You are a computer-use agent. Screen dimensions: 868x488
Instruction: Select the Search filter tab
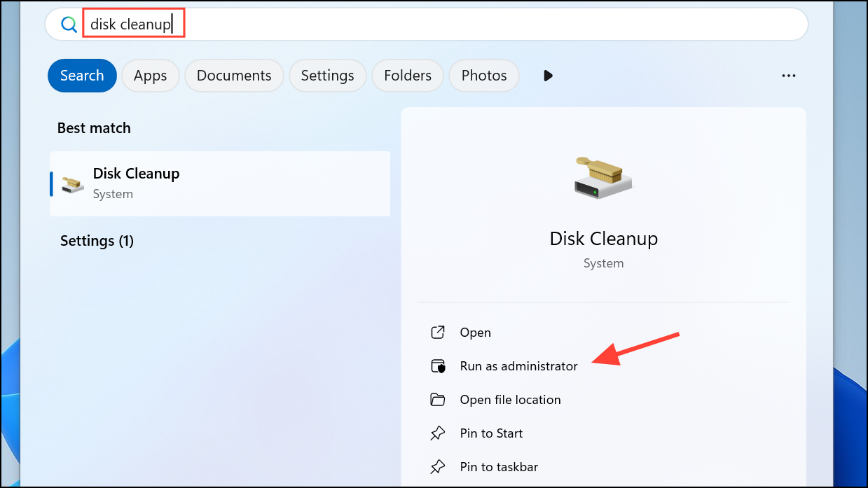(x=82, y=76)
